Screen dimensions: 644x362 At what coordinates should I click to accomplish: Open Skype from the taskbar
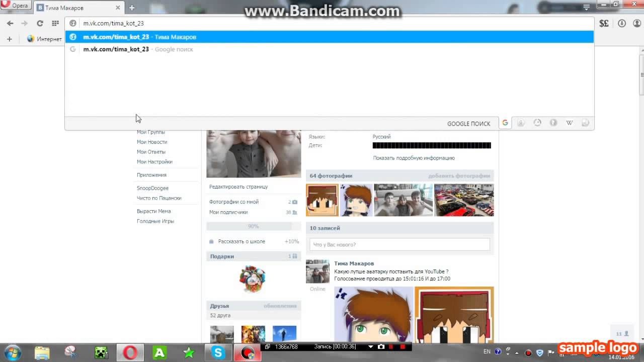tap(218, 353)
